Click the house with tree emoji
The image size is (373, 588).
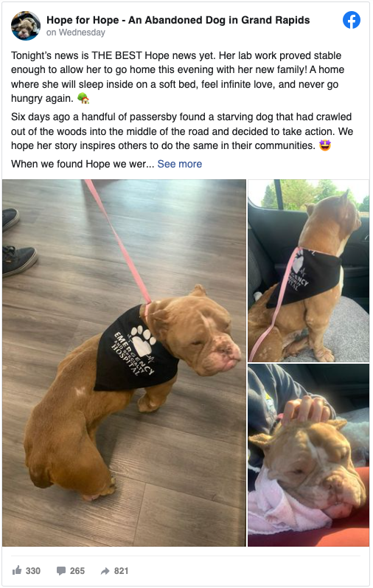click(83, 98)
